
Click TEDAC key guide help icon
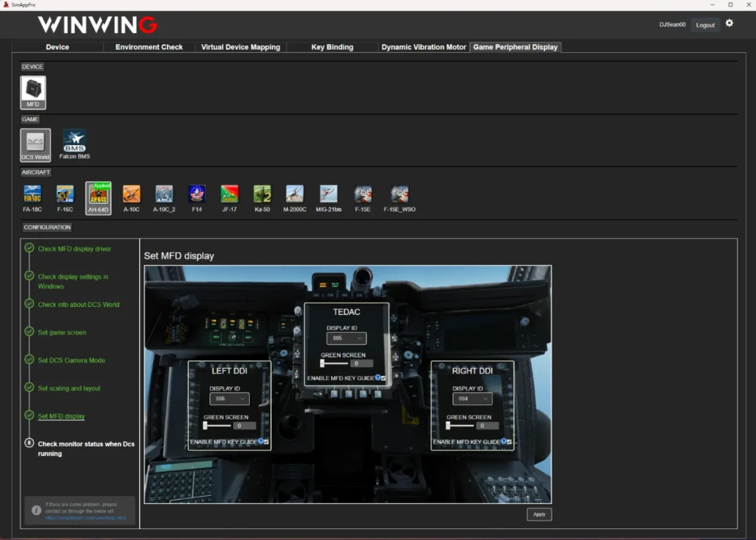[x=377, y=377]
